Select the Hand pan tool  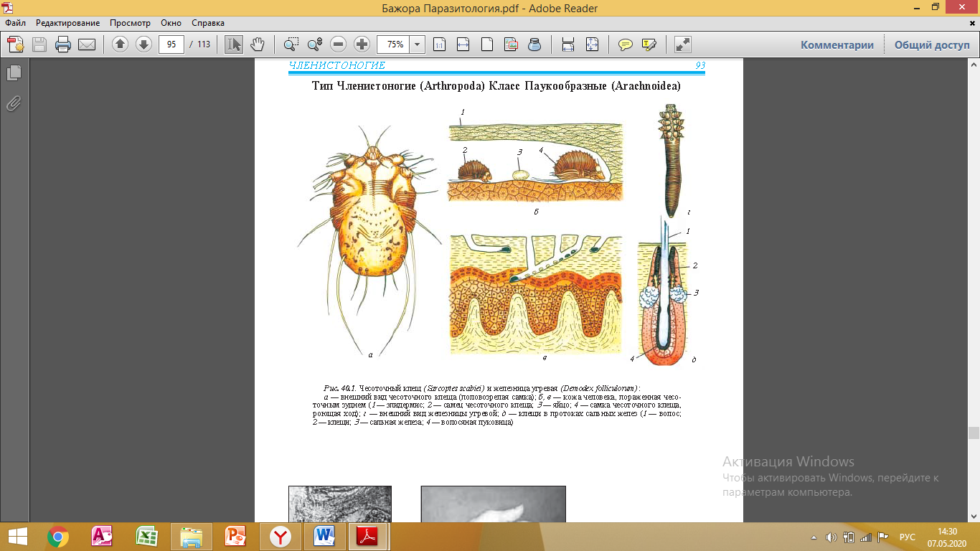pos(257,44)
